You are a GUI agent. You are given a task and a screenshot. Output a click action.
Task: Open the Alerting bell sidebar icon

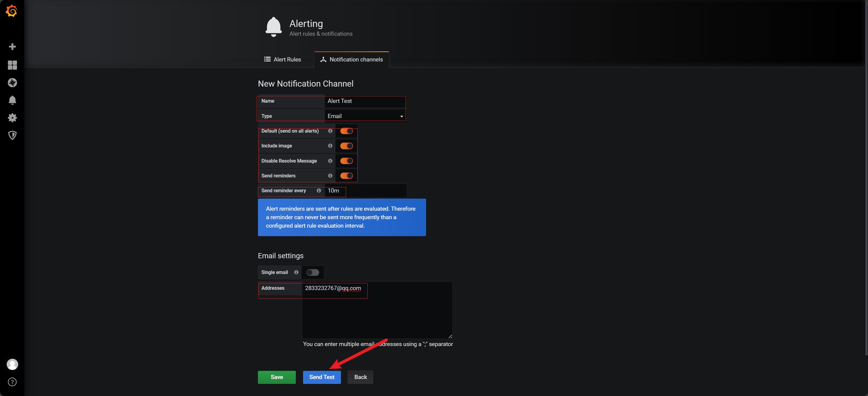[x=12, y=100]
